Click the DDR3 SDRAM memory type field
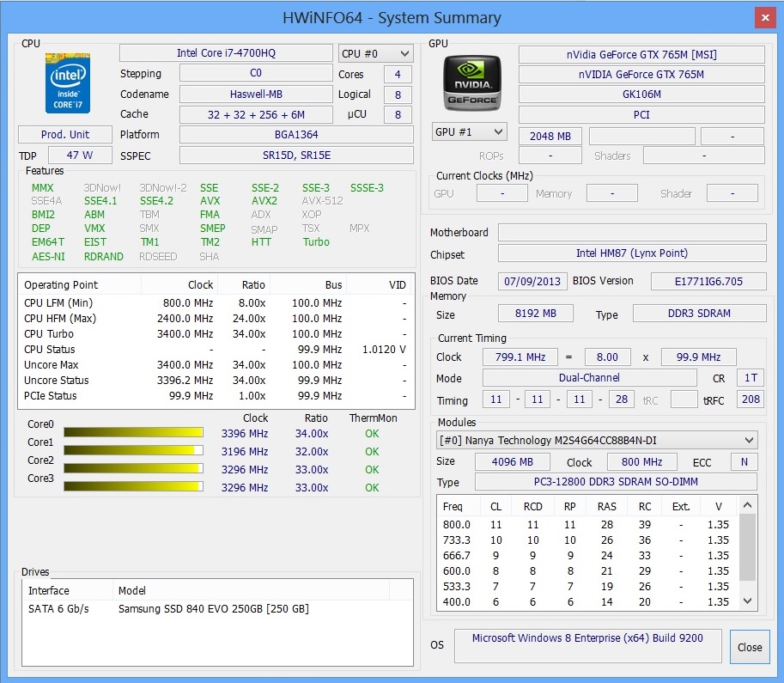Screen dimensions: 784x683 point(700,314)
